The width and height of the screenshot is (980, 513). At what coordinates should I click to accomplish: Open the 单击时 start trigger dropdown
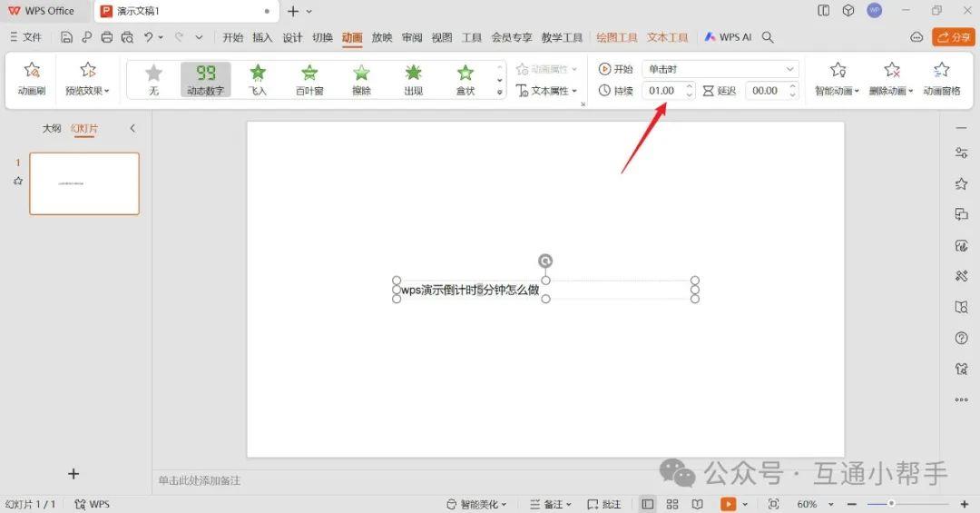click(720, 69)
